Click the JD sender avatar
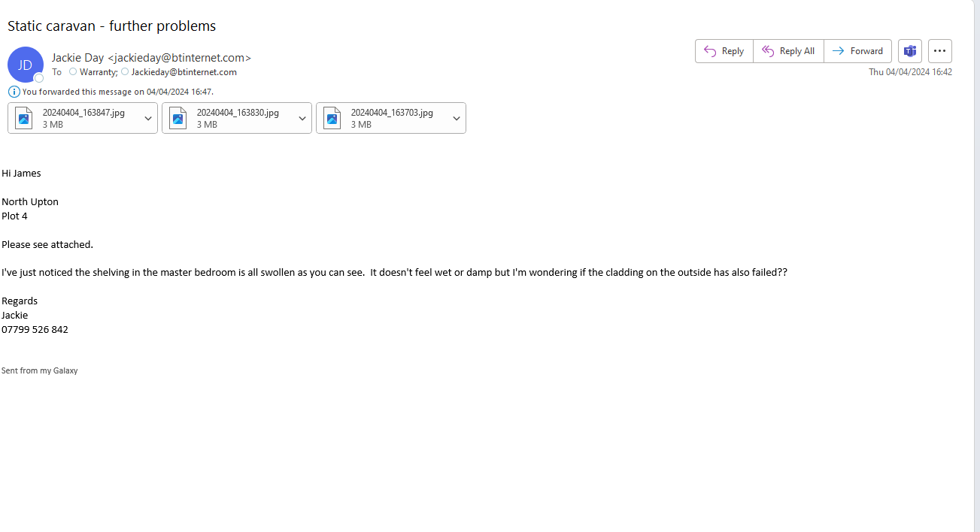 [x=25, y=65]
